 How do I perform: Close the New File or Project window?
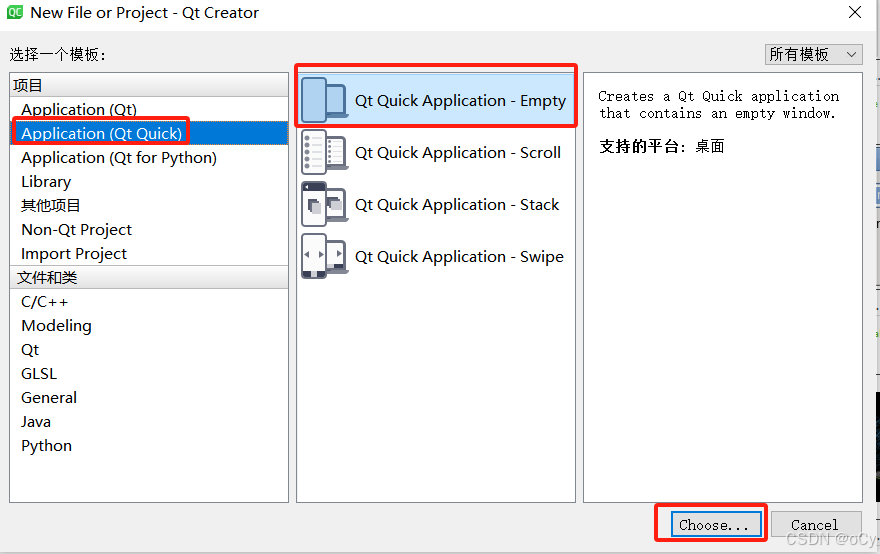[x=855, y=12]
